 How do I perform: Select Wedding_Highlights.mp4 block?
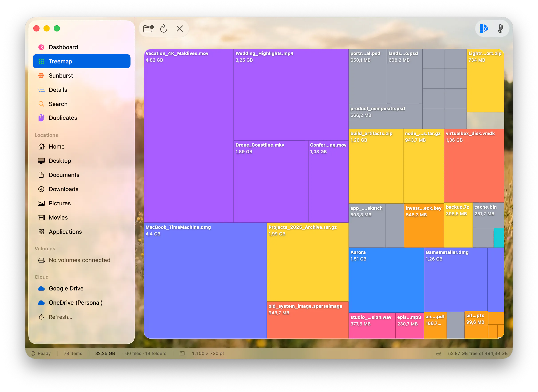point(291,95)
